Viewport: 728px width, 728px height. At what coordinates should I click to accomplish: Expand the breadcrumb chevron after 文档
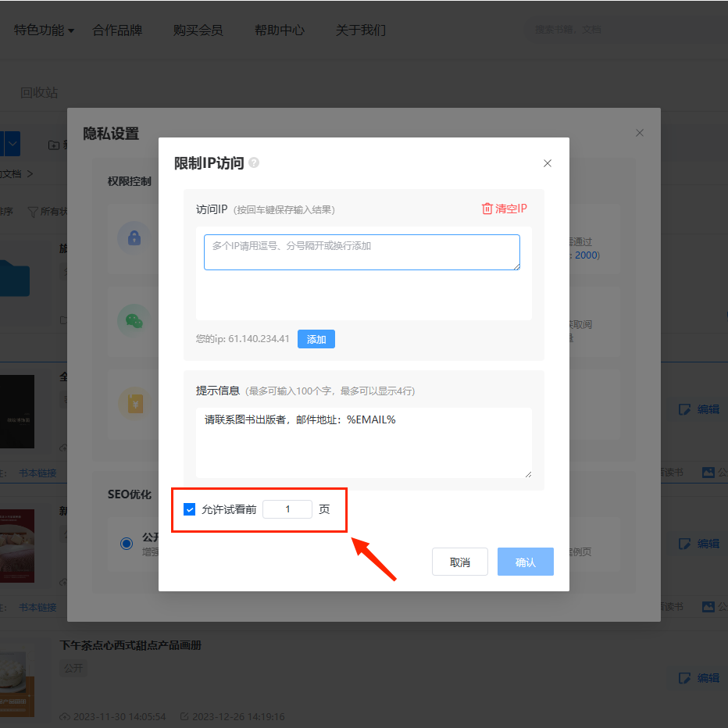30,173
